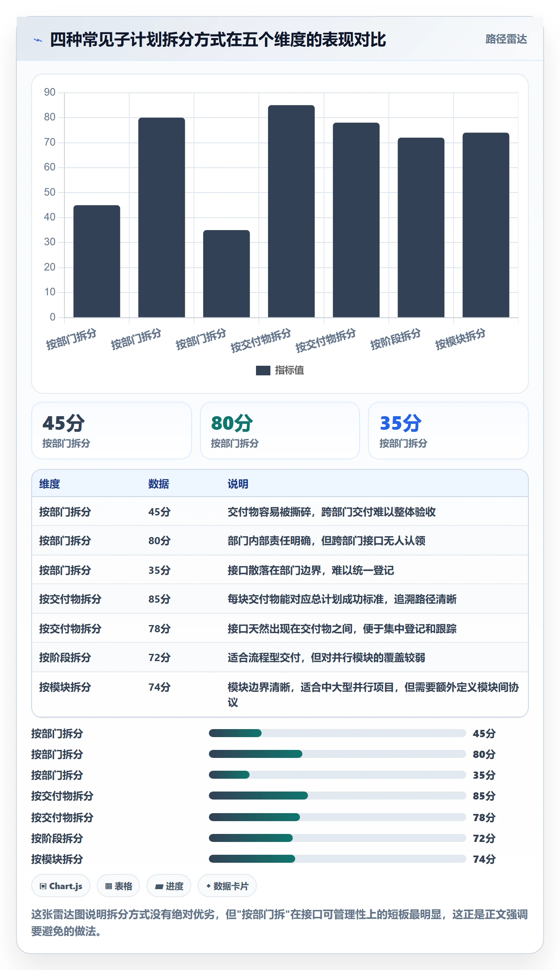Viewport: 560px width, 970px height.
Task: Select the row 部门内部责任明确，但跨部门接口无人认领
Action: (280, 541)
